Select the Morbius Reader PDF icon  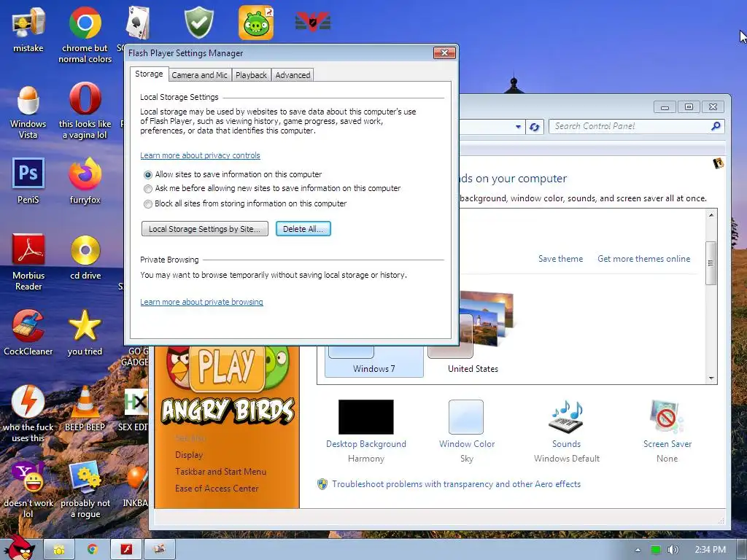click(28, 249)
